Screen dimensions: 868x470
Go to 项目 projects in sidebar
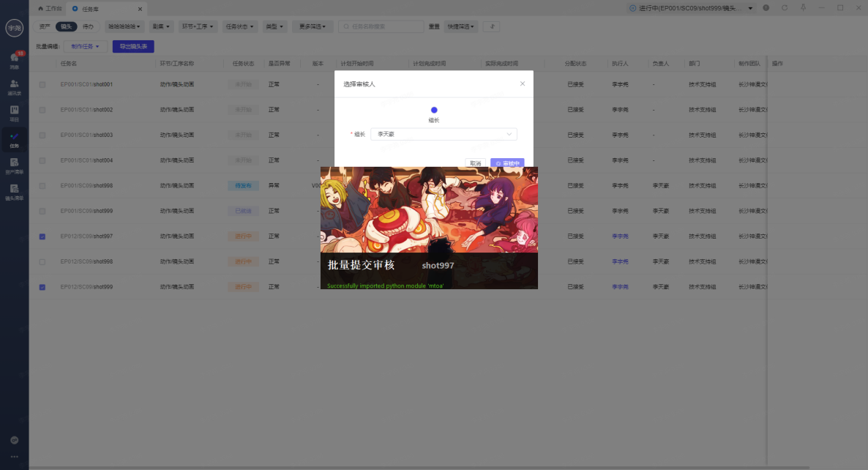[14, 113]
